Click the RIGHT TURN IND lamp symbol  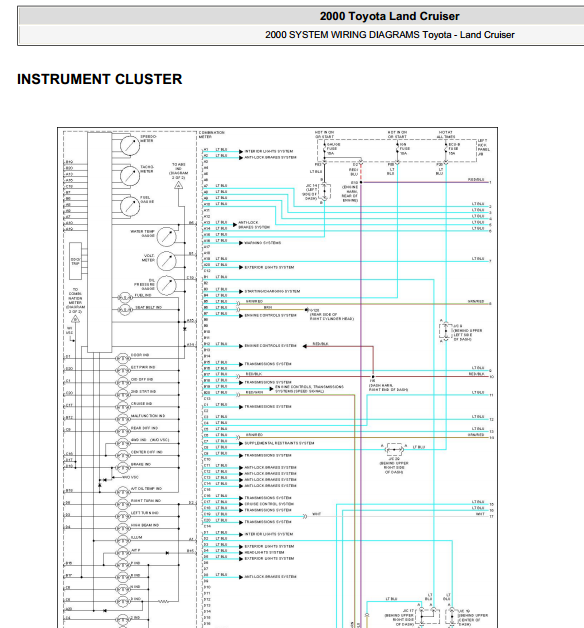point(123,504)
